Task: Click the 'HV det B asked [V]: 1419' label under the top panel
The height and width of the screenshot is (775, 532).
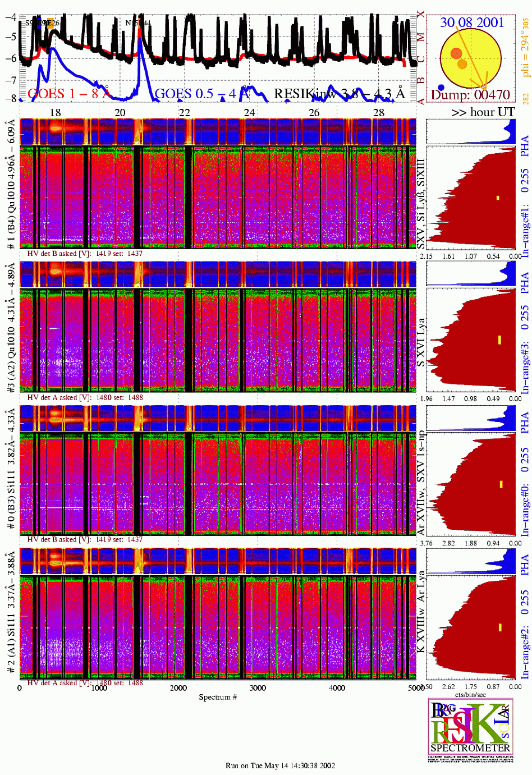Action: pyautogui.click(x=85, y=254)
